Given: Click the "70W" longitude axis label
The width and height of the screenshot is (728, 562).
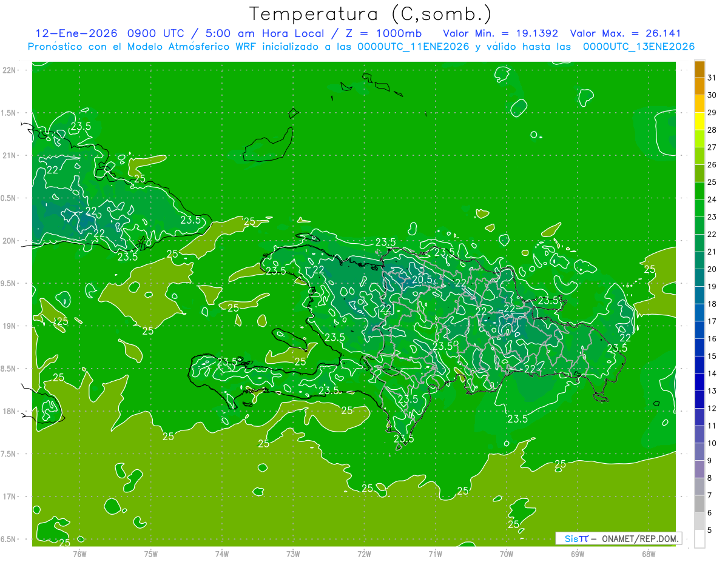Looking at the screenshot, I should pos(507,554).
